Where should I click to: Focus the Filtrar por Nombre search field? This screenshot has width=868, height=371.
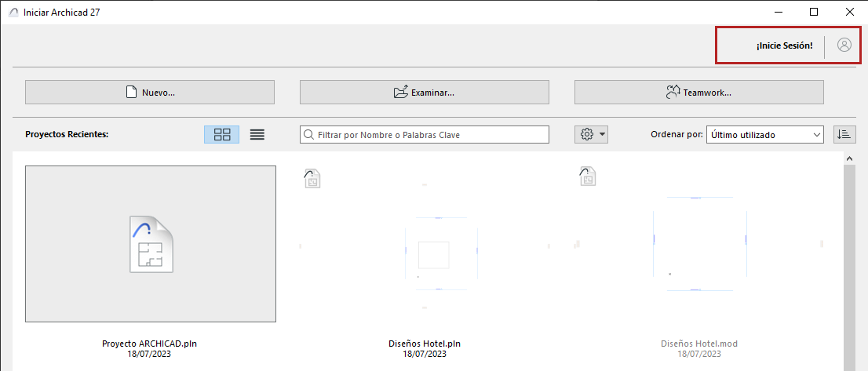click(424, 134)
